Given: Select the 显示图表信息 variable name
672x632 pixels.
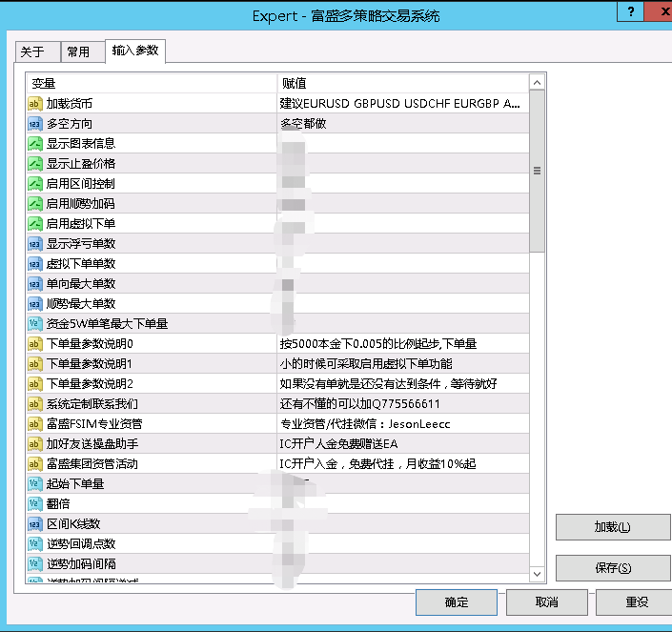Looking at the screenshot, I should point(81,144).
